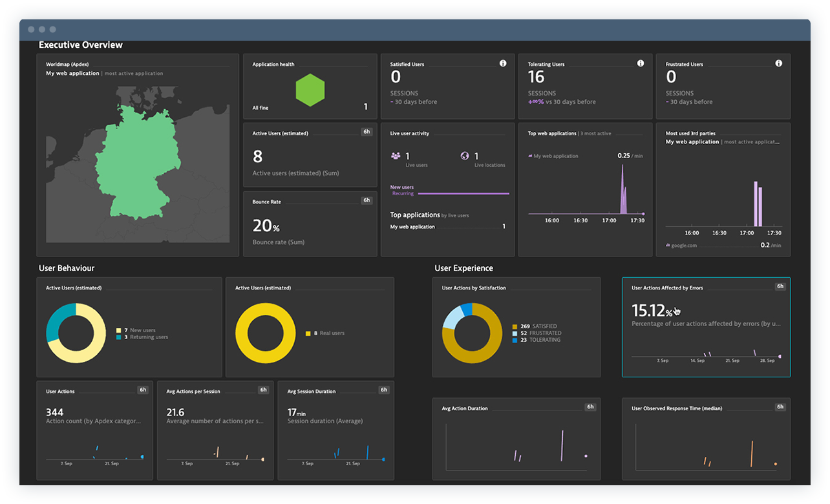Click the info icon on Frustrated Users tile

point(779,63)
